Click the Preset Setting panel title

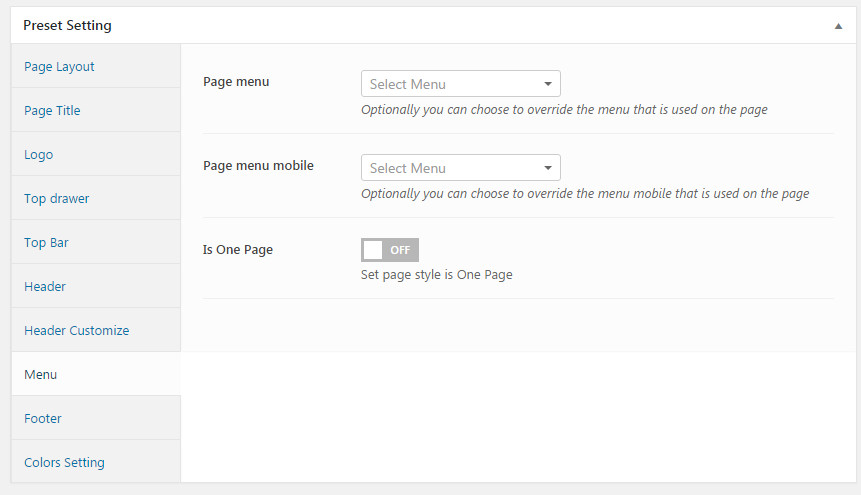pos(67,26)
